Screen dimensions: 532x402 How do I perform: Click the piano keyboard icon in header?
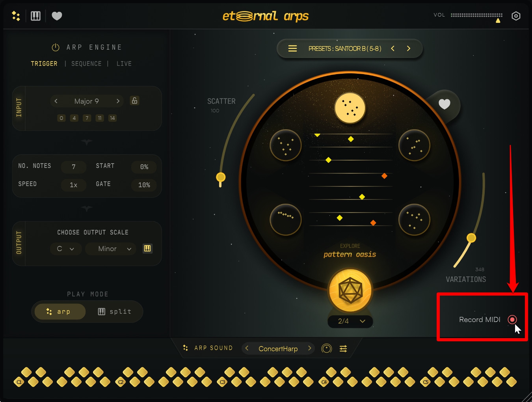[35, 16]
